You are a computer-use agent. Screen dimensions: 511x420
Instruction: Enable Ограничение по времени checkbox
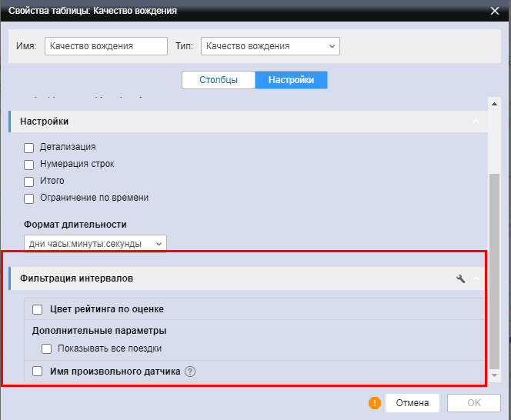click(x=29, y=198)
